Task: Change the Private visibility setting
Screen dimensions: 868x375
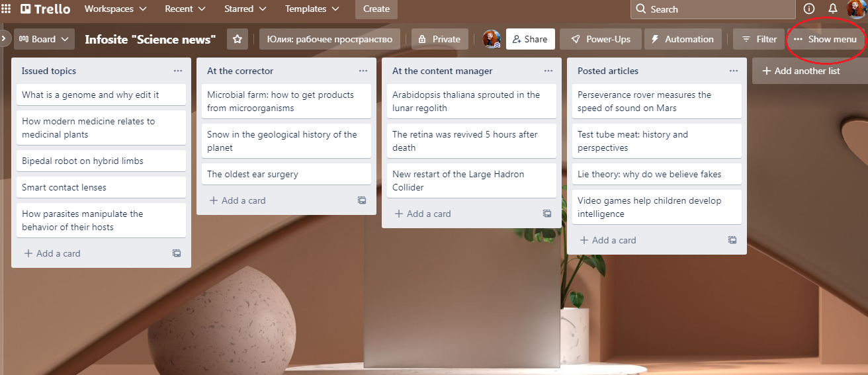Action: click(x=439, y=39)
